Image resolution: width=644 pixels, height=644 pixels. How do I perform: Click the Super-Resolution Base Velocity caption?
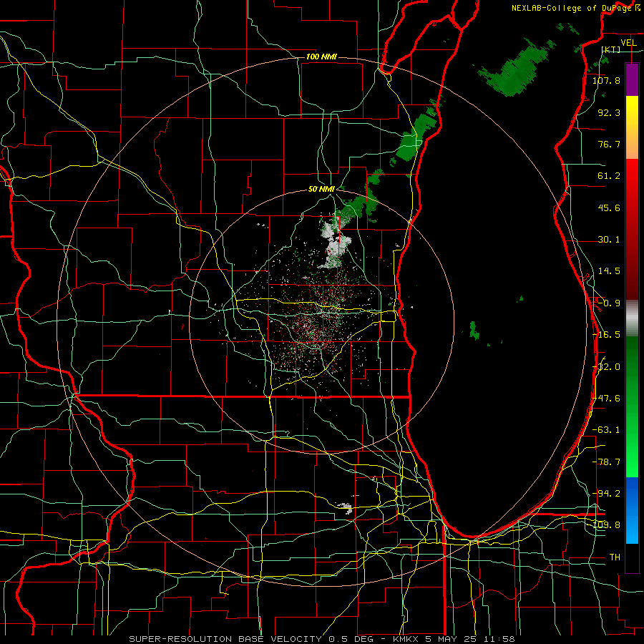[x=321, y=639]
